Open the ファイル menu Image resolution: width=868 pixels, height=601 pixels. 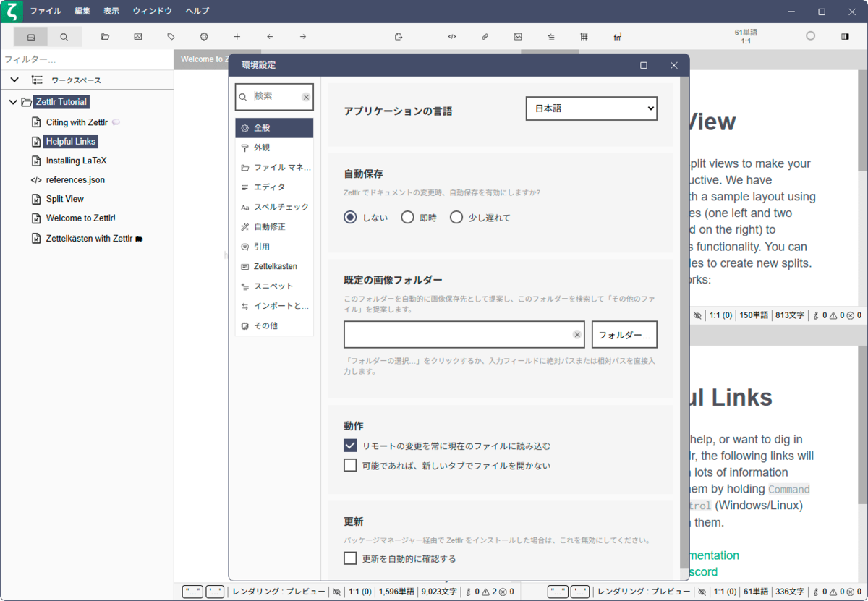pos(46,12)
